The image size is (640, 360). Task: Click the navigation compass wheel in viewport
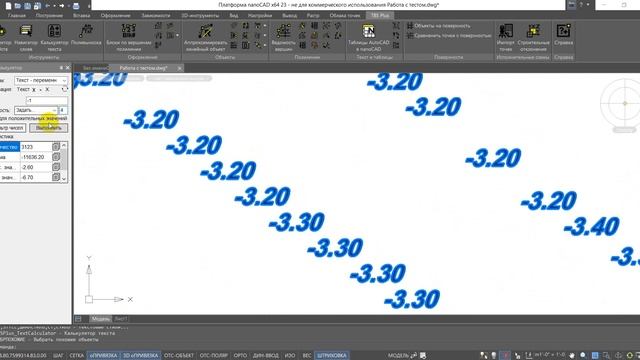624,103
